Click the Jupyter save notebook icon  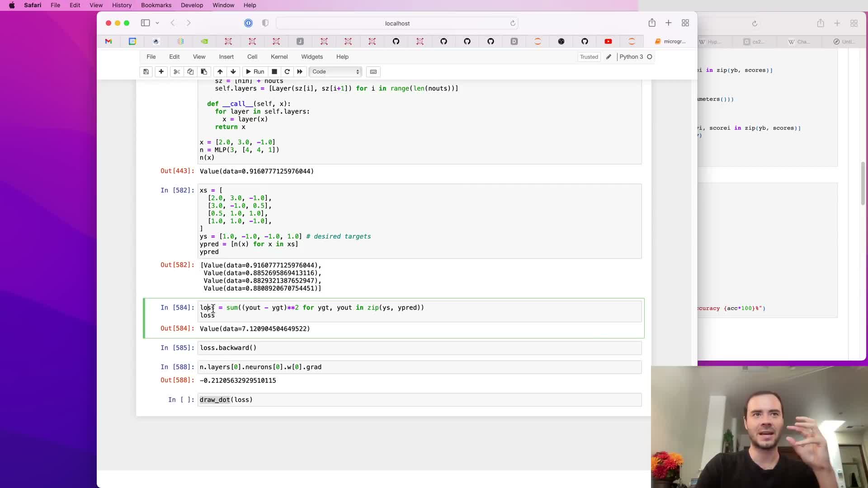[x=146, y=71]
